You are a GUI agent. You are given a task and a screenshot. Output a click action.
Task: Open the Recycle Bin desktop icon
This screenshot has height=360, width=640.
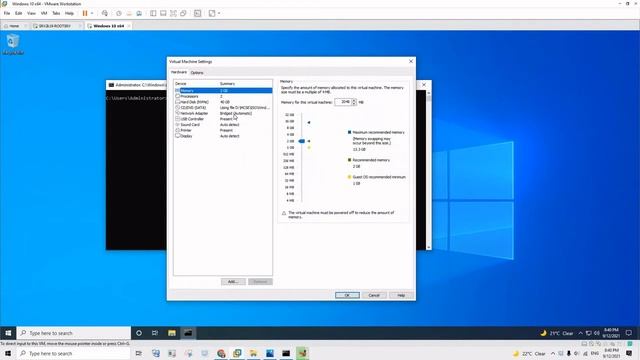[x=13, y=44]
